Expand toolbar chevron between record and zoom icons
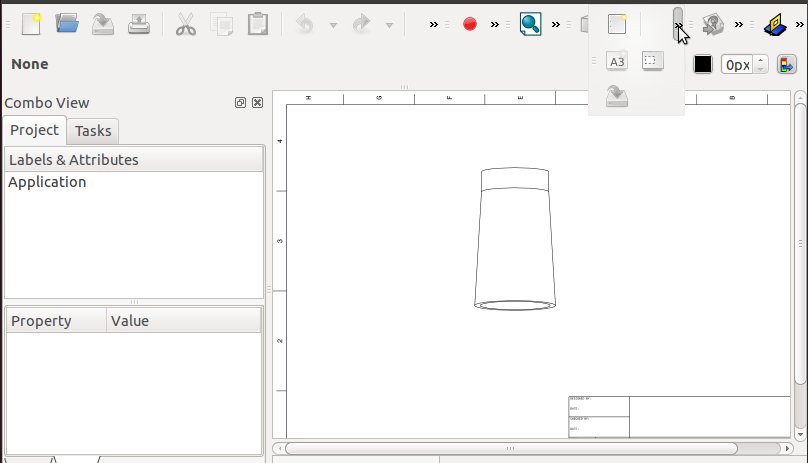This screenshot has height=463, width=808. tap(495, 24)
